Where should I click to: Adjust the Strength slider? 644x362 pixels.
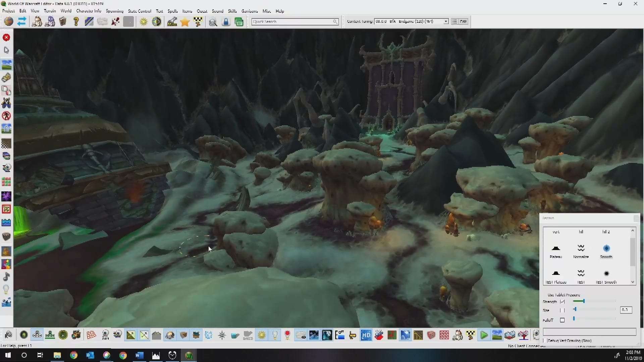584,301
